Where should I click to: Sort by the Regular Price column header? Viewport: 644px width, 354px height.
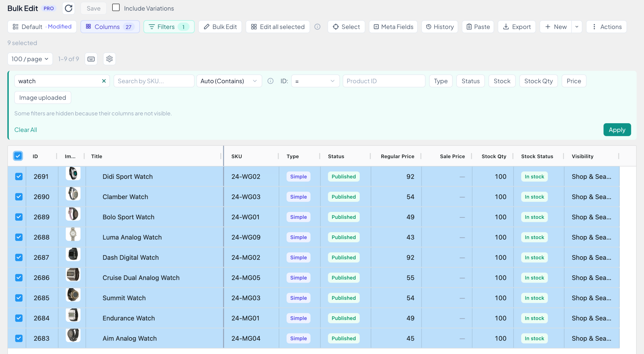pos(397,156)
